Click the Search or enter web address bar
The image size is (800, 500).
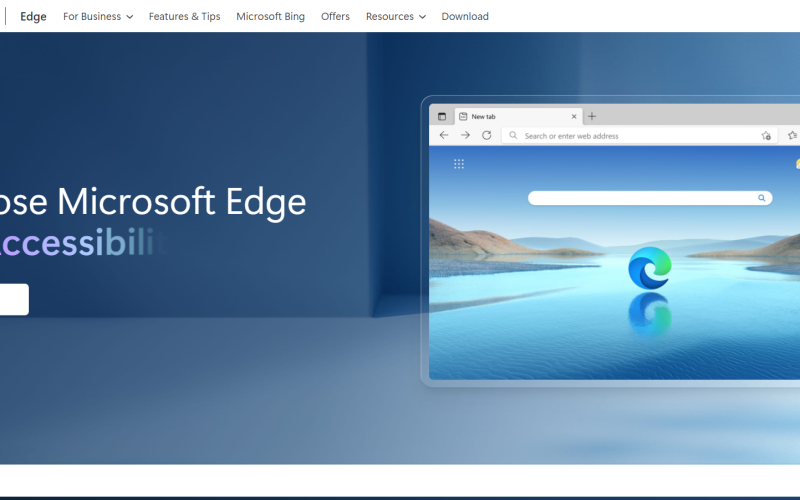[640, 136]
